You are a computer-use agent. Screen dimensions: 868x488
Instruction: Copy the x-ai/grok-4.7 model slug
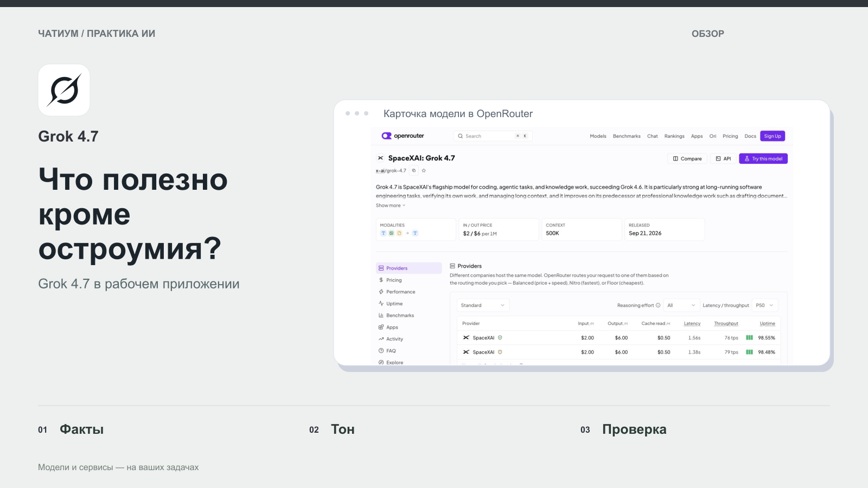(414, 170)
